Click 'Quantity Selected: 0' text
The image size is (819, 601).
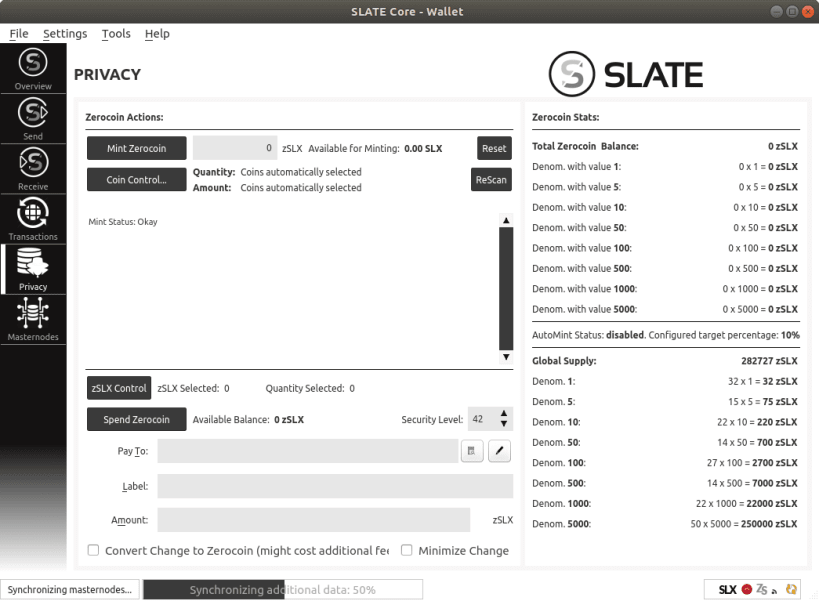[x=310, y=388]
